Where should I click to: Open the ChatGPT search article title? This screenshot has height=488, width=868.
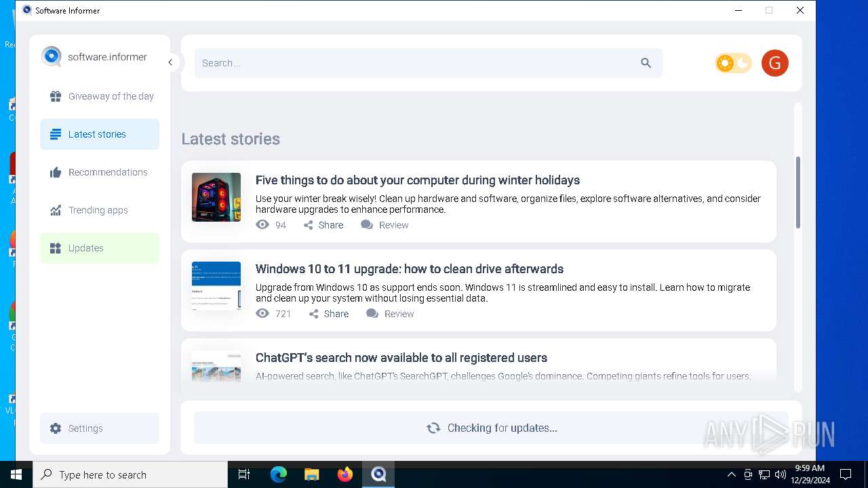point(401,358)
